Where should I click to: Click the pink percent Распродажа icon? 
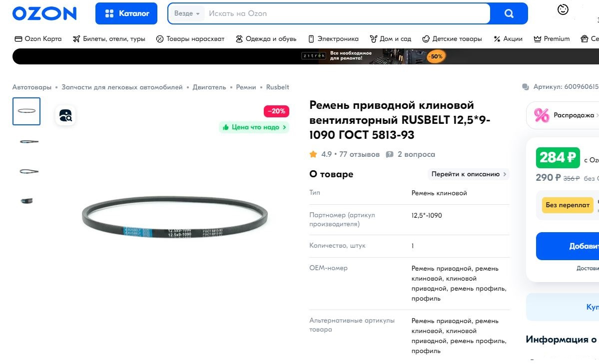pyautogui.click(x=542, y=115)
